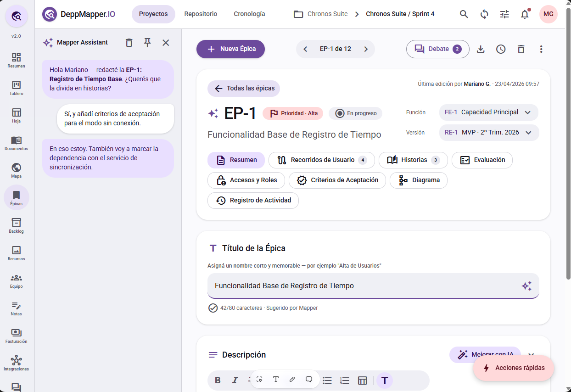Click the sync refresh icon

point(484,14)
